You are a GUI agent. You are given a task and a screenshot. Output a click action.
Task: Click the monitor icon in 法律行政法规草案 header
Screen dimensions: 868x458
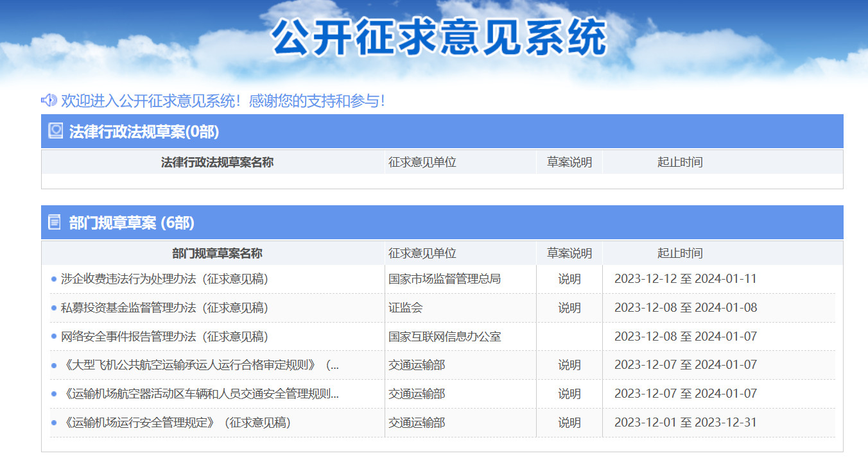[x=55, y=131]
